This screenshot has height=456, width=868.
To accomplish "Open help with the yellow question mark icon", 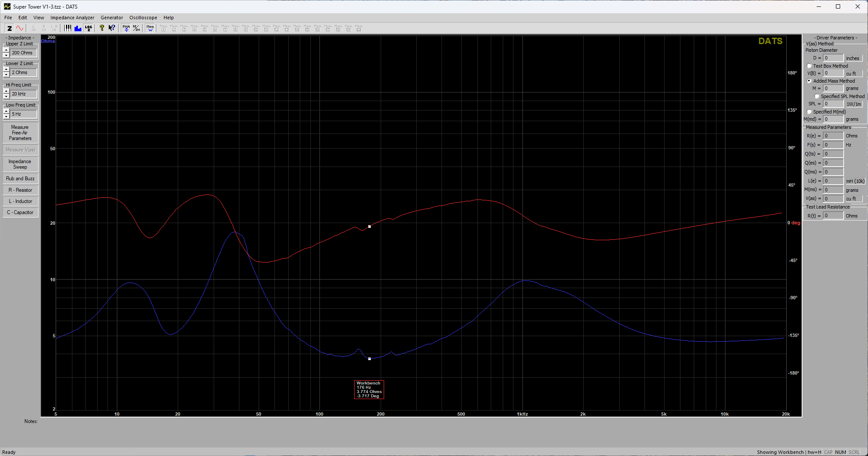I will (102, 28).
